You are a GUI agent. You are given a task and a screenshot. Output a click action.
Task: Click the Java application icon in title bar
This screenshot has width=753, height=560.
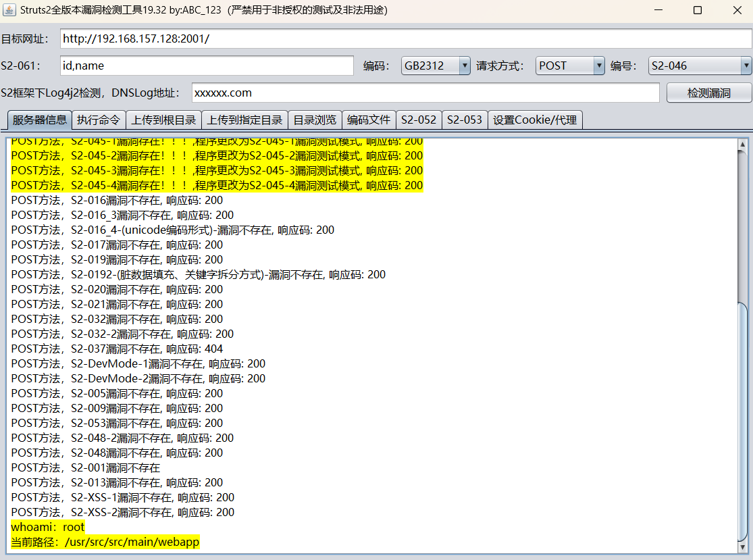point(9,10)
